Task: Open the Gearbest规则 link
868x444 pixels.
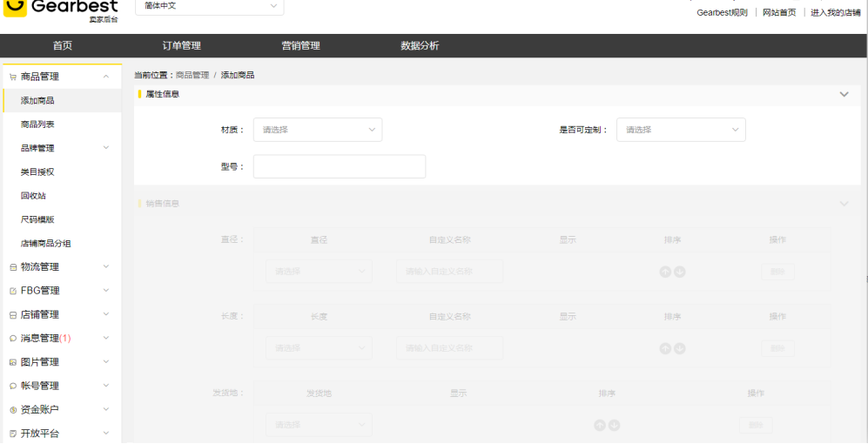Action: [x=722, y=13]
